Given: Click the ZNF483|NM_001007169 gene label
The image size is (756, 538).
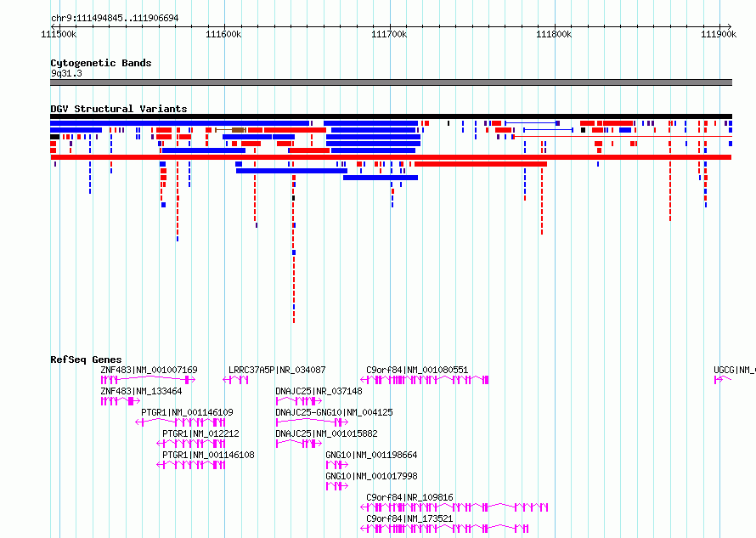Looking at the screenshot, I should click(x=149, y=370).
